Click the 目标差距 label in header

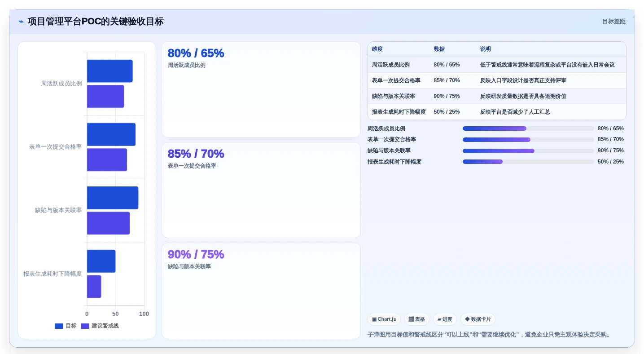pos(613,22)
